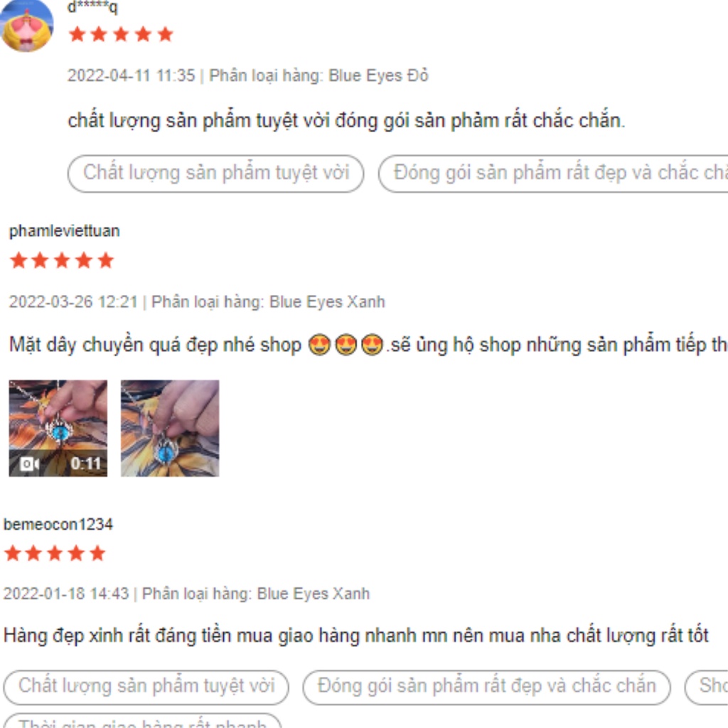The image size is (728, 728).
Task: Select bottom 'Chất lượng sản phẩm tuyệt vời' tag
Action: [146, 687]
